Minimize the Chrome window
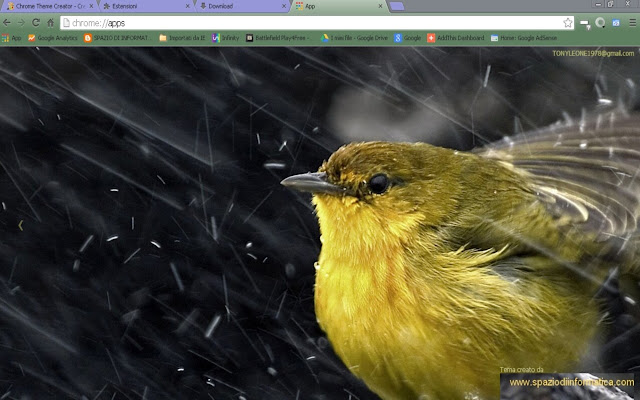Screen dimensions: 640x400 [598, 4]
